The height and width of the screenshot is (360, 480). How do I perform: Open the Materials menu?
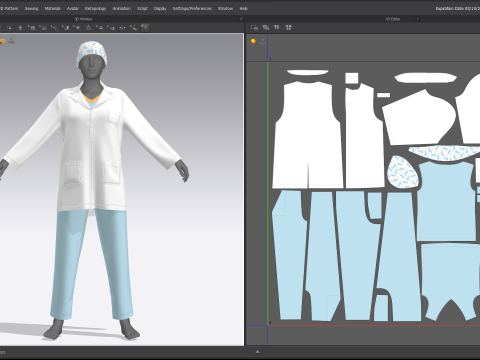pos(52,8)
